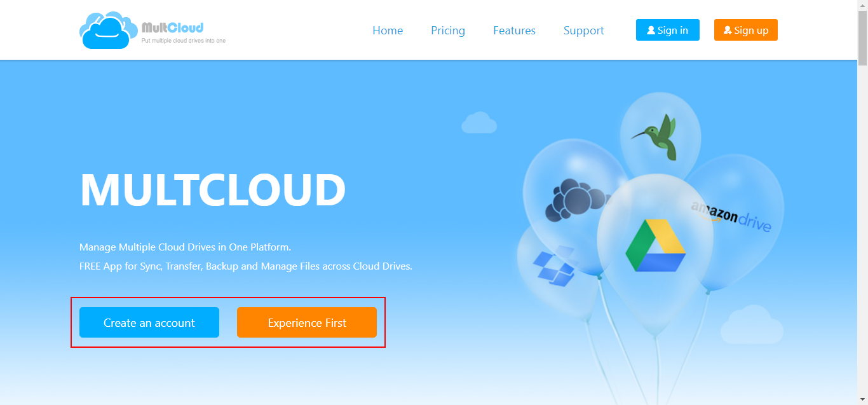Open the Features page
The image size is (868, 405).
pos(514,31)
